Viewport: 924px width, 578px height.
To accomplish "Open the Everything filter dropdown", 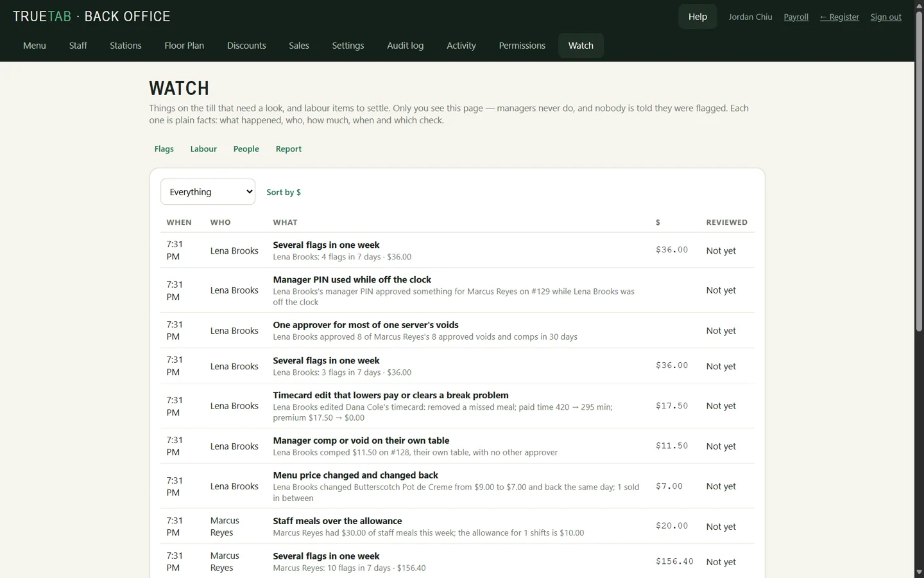I will pos(208,192).
